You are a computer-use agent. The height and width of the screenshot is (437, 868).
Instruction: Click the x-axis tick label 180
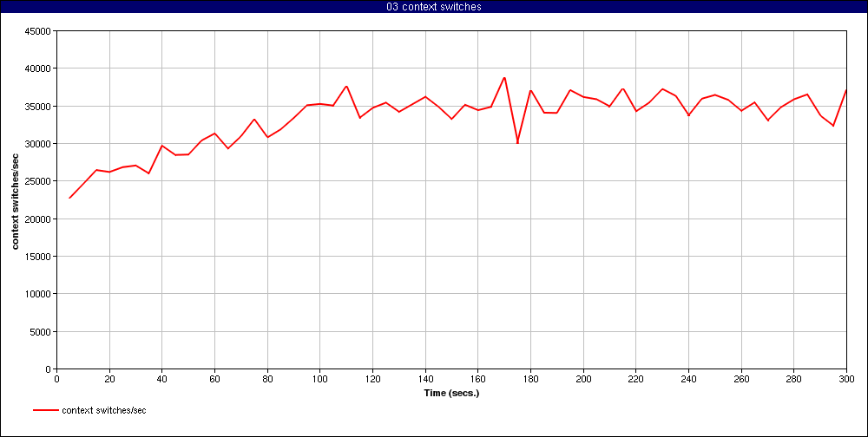tap(530, 379)
